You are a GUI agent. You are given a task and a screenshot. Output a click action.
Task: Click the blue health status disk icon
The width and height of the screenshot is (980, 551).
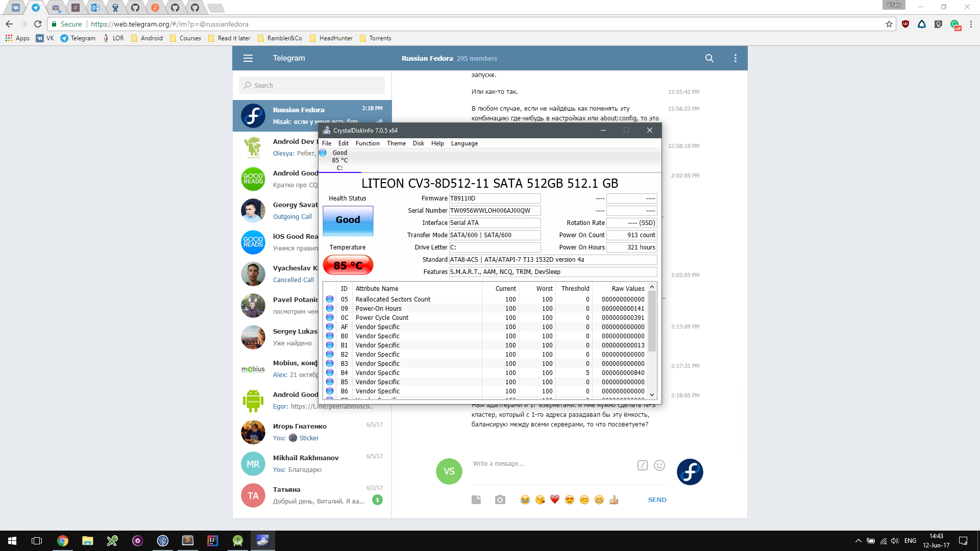click(323, 153)
